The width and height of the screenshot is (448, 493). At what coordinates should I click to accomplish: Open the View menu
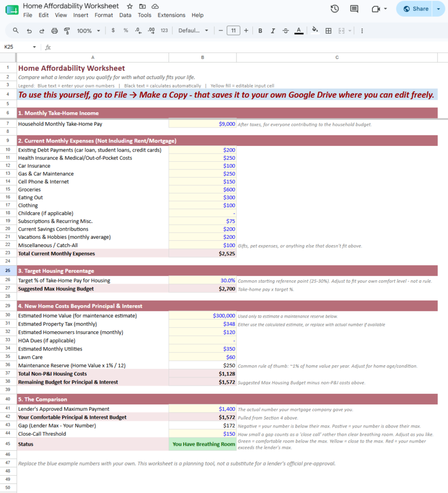tap(61, 15)
